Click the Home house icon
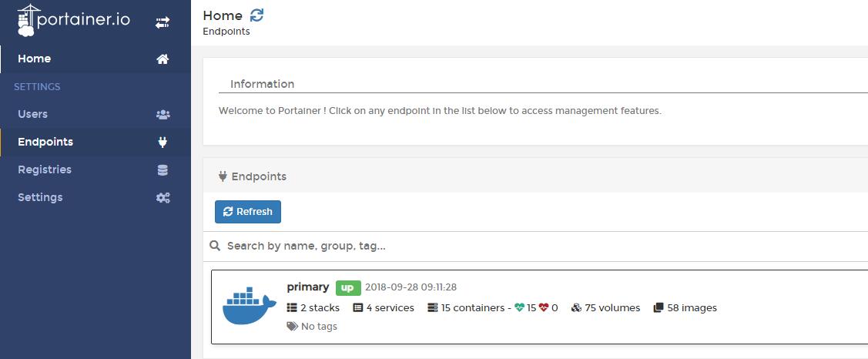Viewport: 868px width, 359px height. pos(163,59)
